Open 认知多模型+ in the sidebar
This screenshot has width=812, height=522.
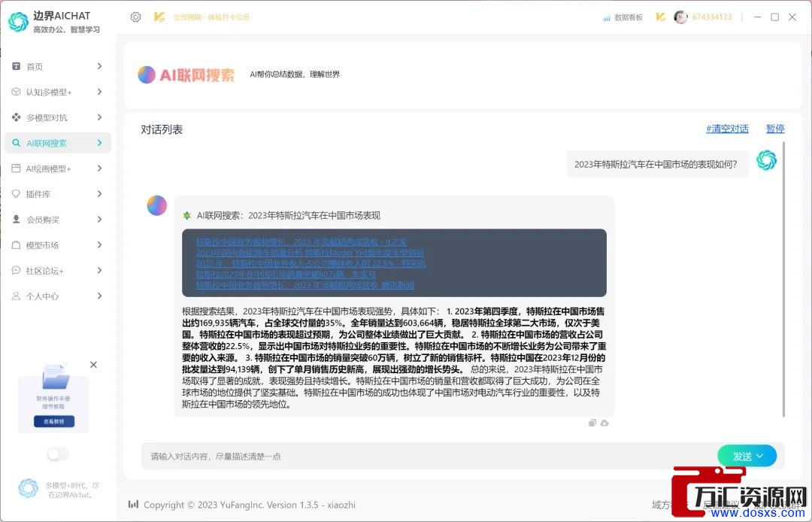coord(58,92)
